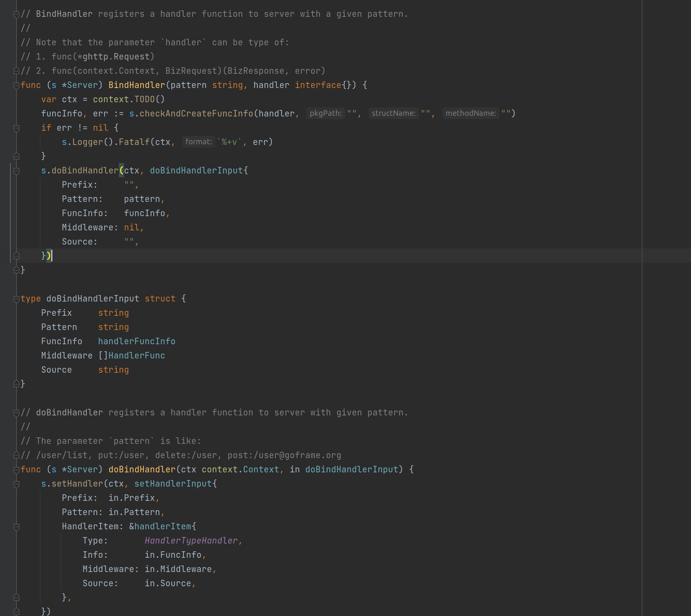Image resolution: width=691 pixels, height=616 pixels.
Task: Click the editor scrollbar track on the right
Action: pyautogui.click(x=684, y=305)
